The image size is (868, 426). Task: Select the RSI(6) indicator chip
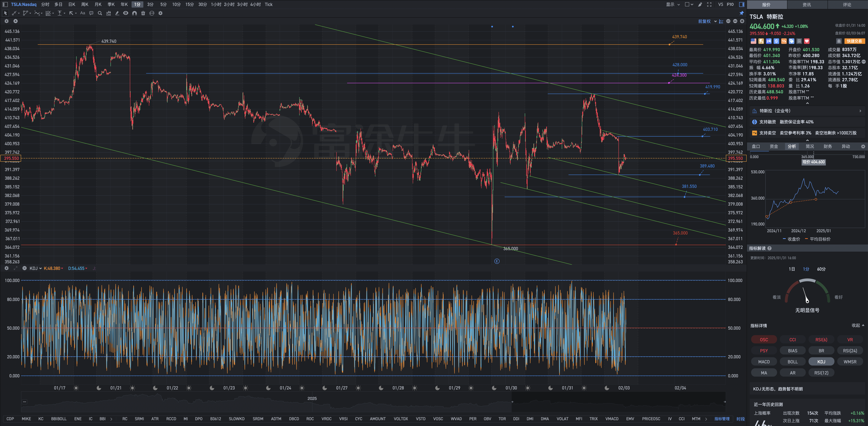[821, 339]
